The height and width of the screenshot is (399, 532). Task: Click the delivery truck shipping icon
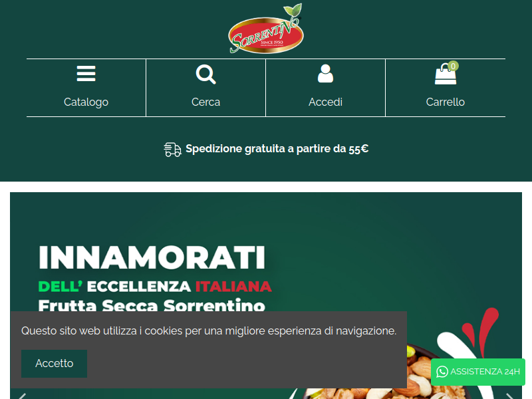172,150
